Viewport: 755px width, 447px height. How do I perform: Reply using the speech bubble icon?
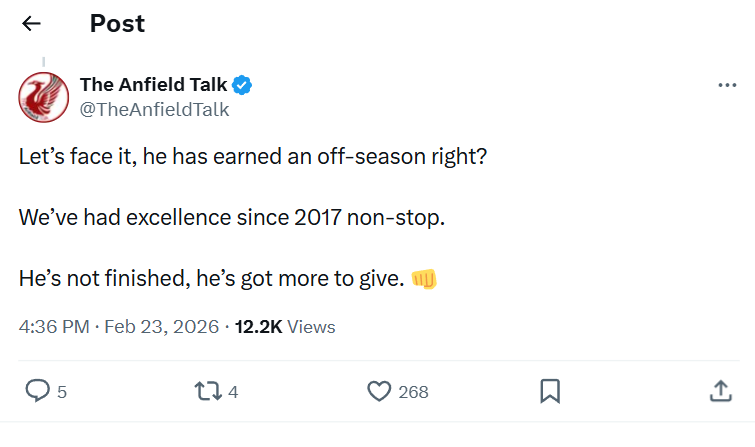point(37,391)
